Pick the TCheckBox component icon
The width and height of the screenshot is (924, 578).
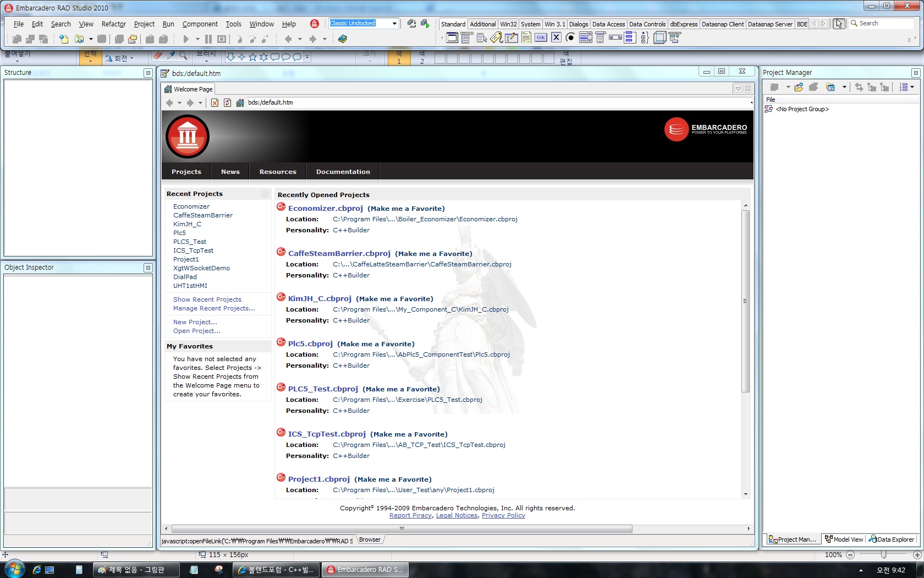pos(556,37)
